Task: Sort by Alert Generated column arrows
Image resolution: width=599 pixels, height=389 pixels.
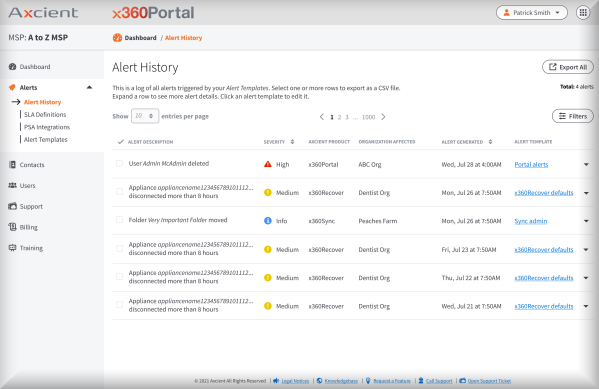Action: click(490, 142)
